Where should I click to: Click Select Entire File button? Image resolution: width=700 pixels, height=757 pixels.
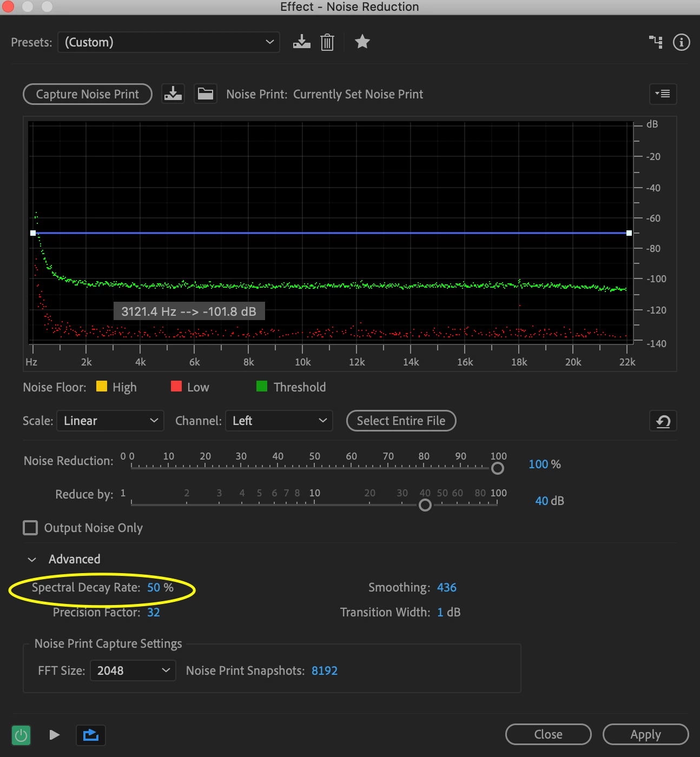401,421
